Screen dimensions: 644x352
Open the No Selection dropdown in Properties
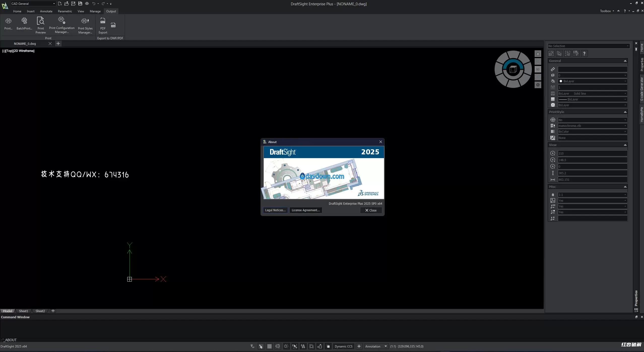click(589, 46)
